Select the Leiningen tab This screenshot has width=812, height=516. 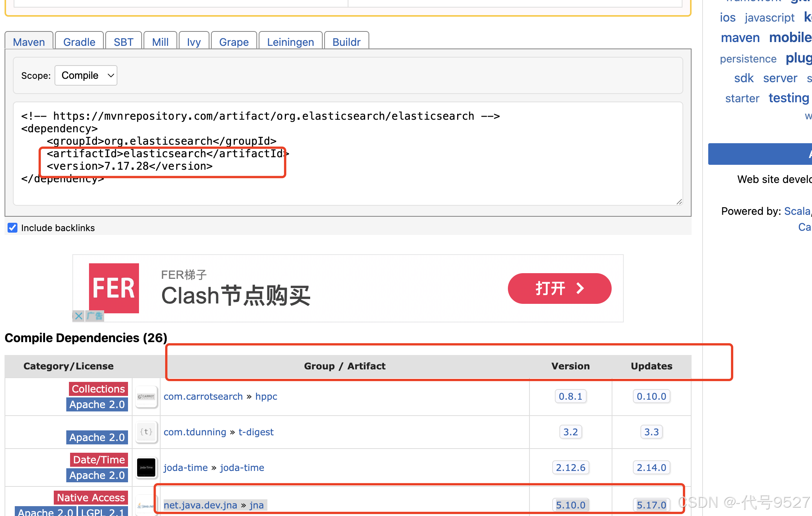point(290,42)
